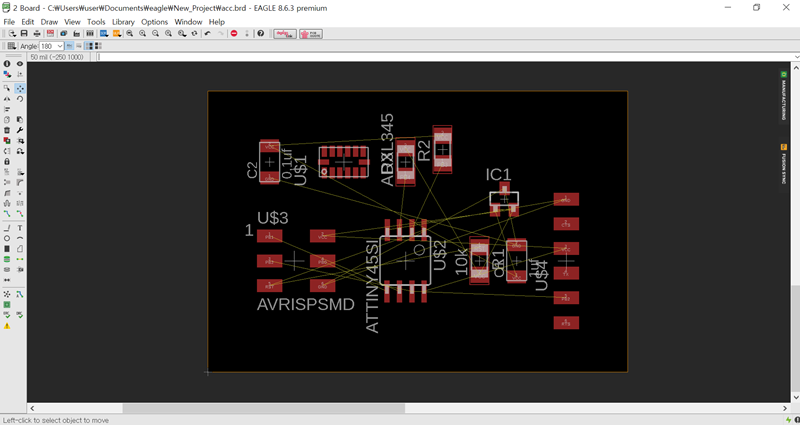Open the Draw menu
This screenshot has width=800, height=425.
[49, 22]
